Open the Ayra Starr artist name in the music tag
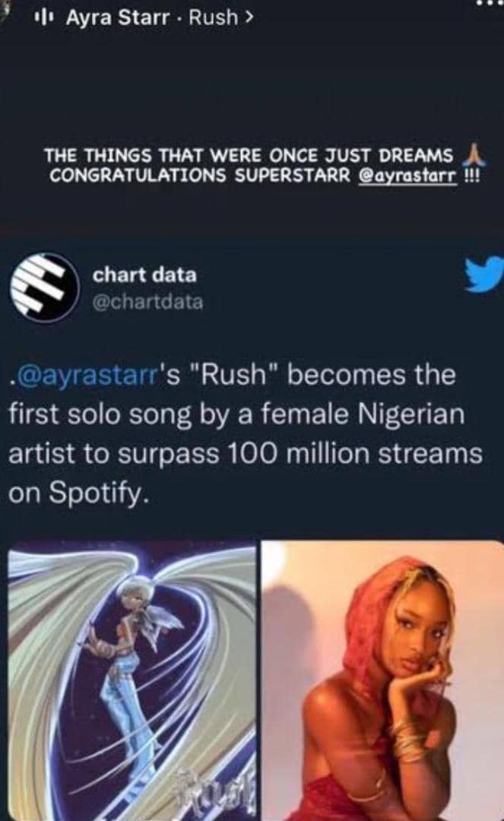Image resolution: width=504 pixels, height=821 pixels. pos(118,17)
